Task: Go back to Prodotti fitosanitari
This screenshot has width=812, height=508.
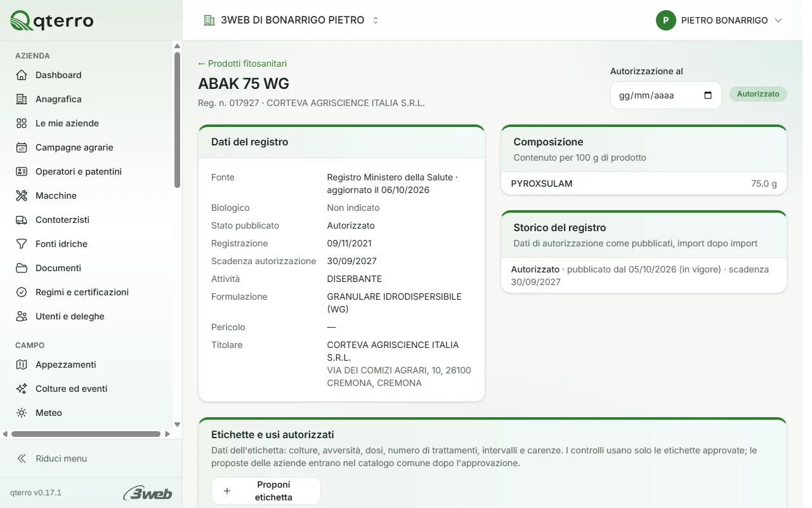Action: point(242,63)
